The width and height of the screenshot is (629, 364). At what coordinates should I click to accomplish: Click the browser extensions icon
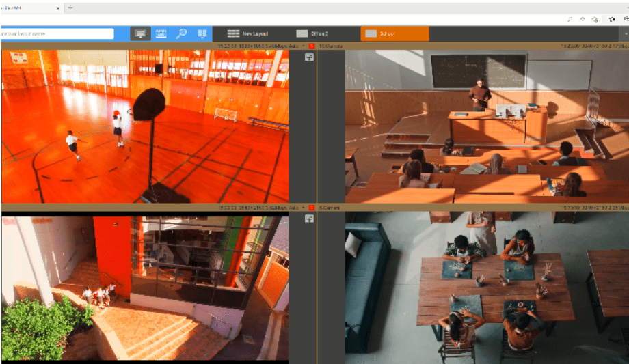click(x=611, y=20)
